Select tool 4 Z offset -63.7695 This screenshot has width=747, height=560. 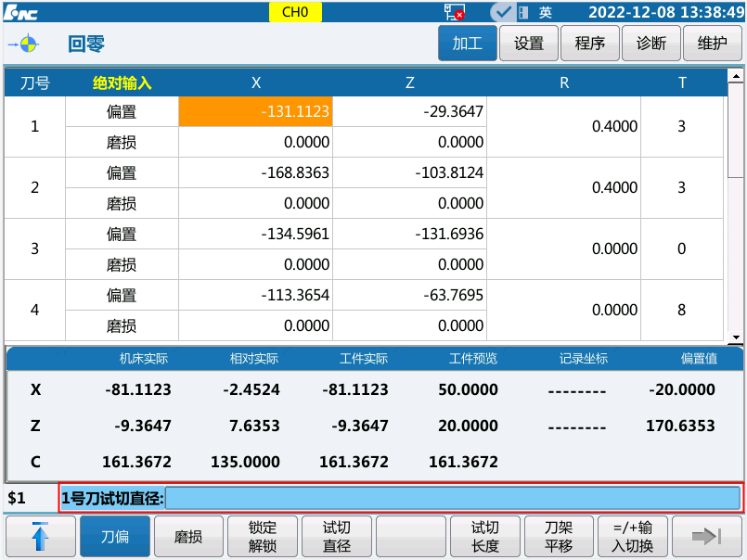[x=410, y=295]
